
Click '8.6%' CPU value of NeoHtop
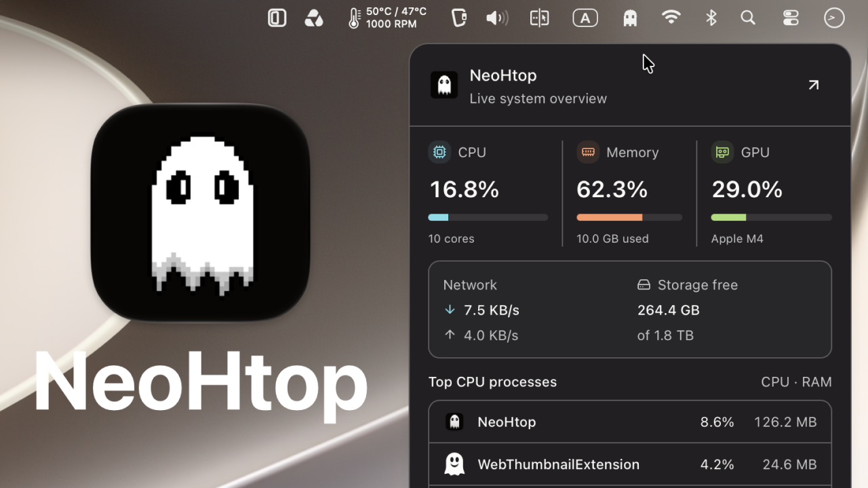point(717,422)
